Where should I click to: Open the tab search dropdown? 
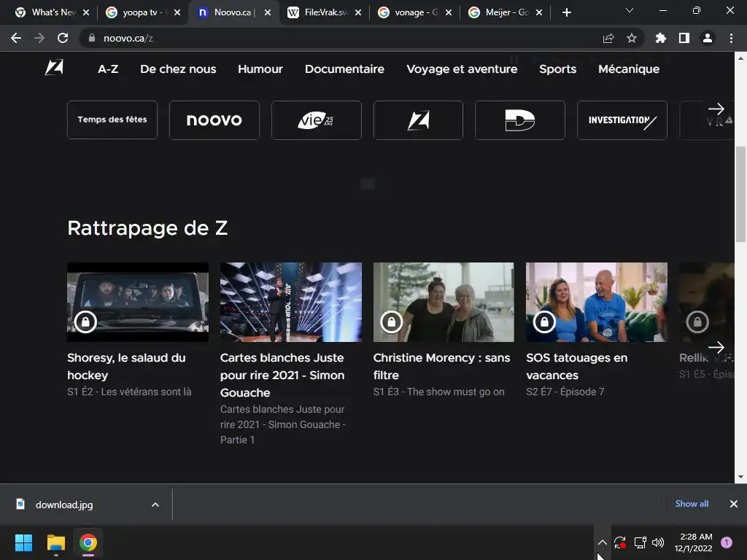tap(630, 10)
